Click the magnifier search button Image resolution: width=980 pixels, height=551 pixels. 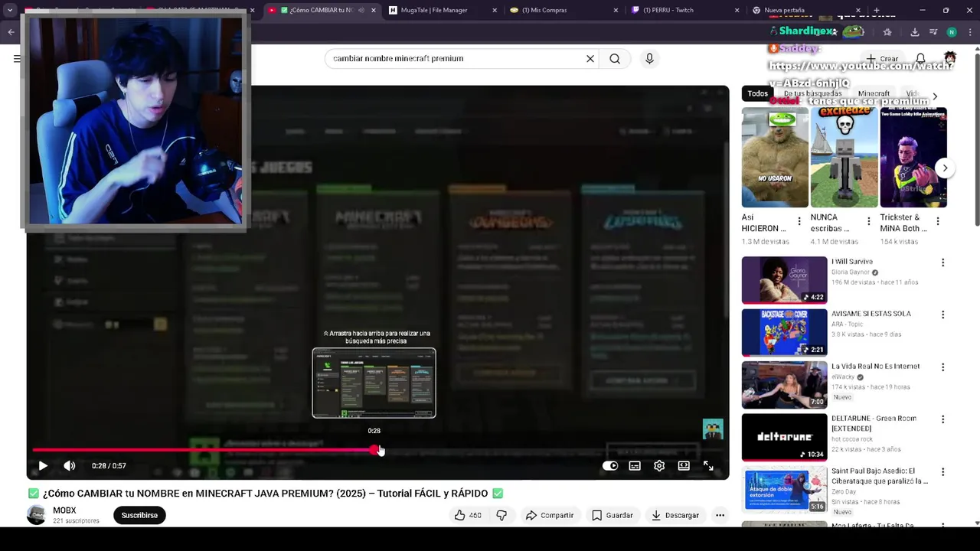click(x=615, y=58)
